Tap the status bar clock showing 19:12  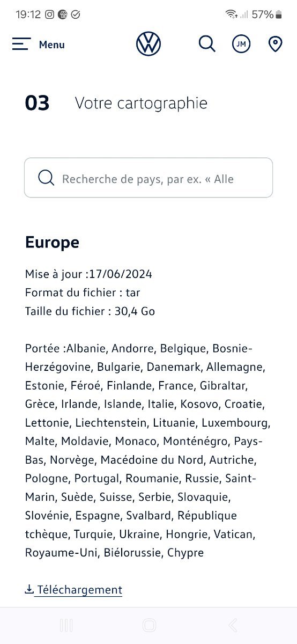tap(28, 14)
